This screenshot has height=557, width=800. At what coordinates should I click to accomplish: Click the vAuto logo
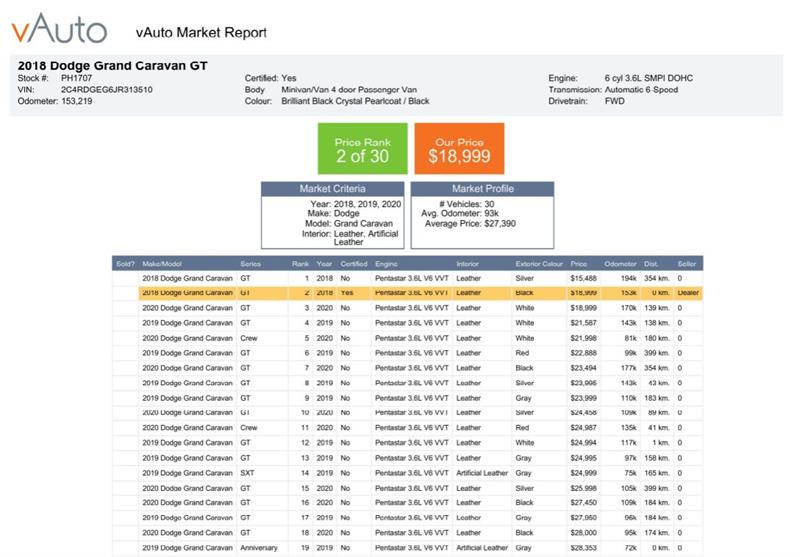pos(59,29)
